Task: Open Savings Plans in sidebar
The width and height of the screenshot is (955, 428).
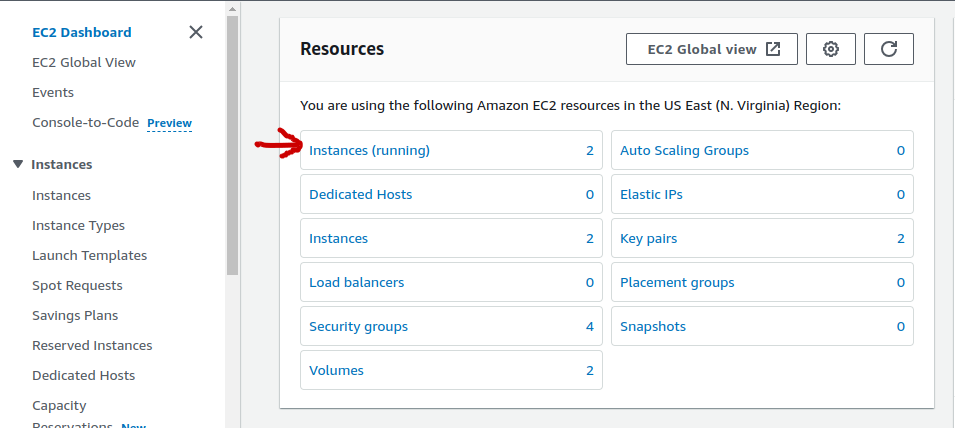Action: 76,315
